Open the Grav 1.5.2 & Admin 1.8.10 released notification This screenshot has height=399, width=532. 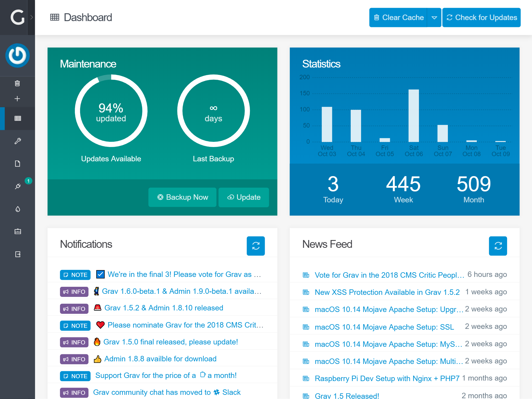[164, 308]
